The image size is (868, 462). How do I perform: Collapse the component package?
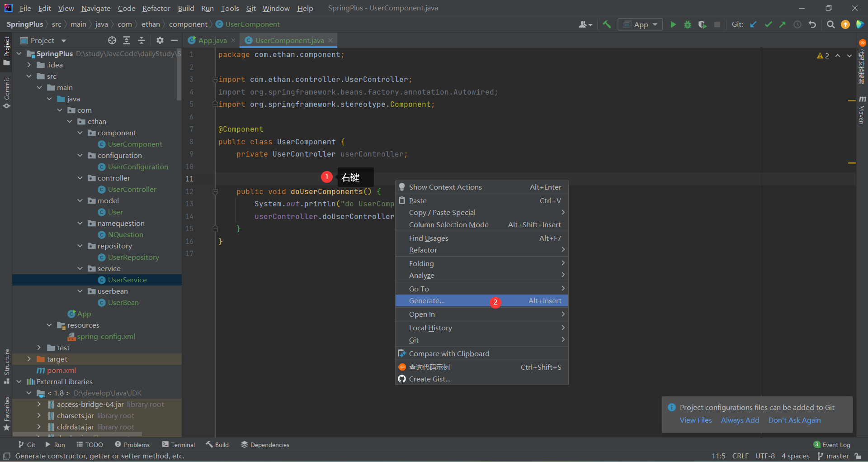80,133
